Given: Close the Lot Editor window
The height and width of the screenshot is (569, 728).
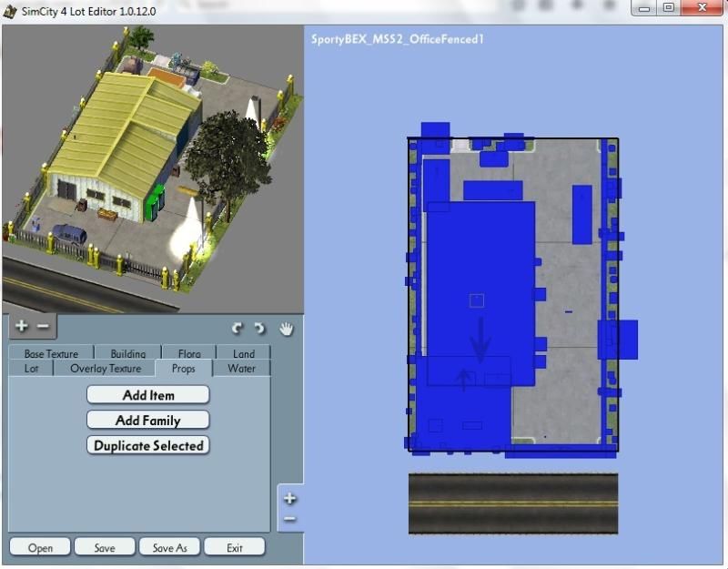Looking at the screenshot, I should [x=703, y=8].
